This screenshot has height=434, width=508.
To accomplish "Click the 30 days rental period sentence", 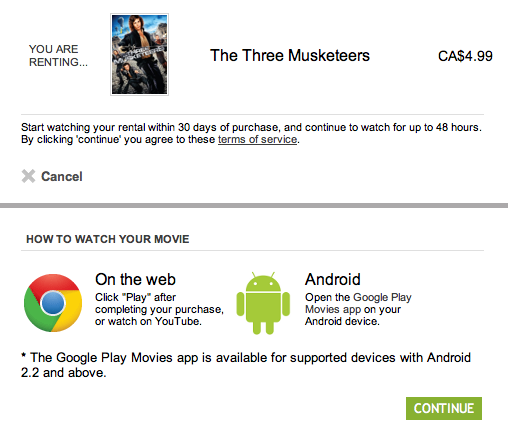I will (x=251, y=127).
